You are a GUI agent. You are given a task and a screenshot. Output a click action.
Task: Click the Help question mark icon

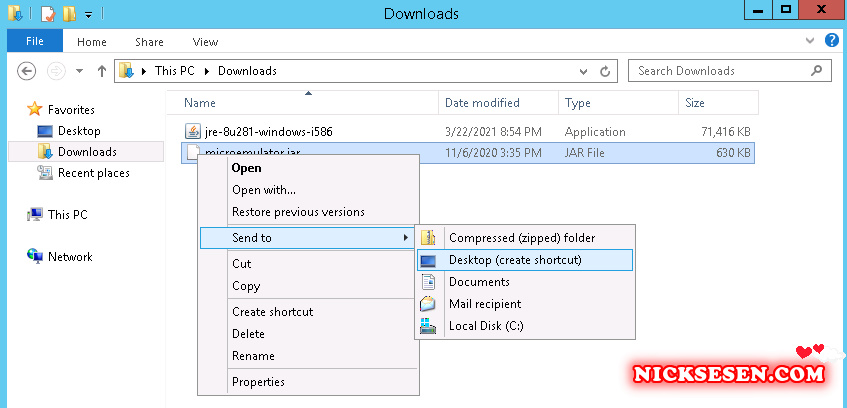[x=829, y=42]
